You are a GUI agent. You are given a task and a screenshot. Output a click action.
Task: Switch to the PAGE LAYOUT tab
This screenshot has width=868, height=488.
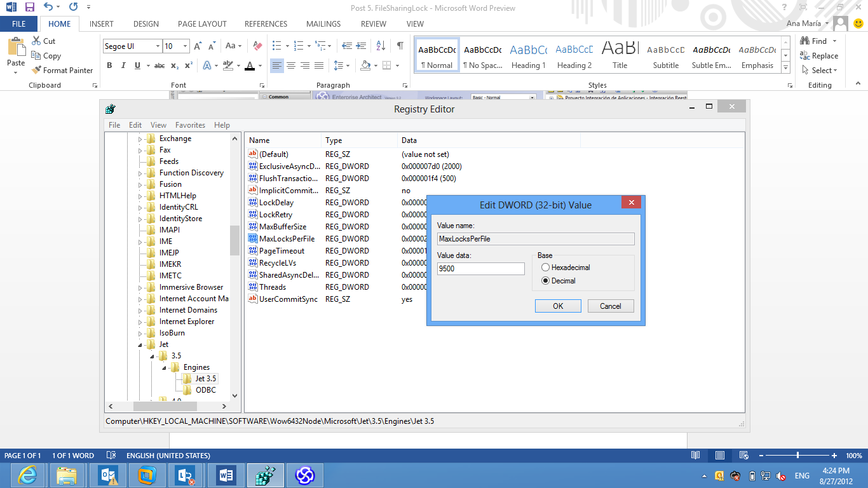[202, 24]
